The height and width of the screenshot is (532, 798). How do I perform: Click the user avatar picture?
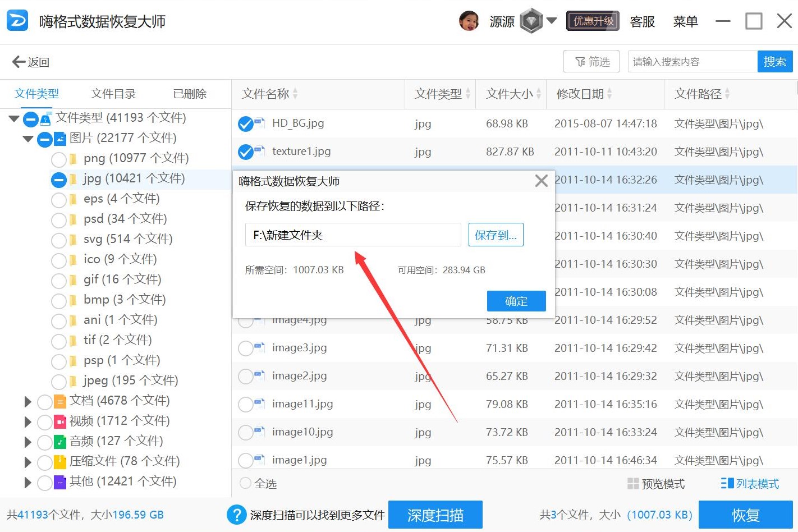pos(469,21)
